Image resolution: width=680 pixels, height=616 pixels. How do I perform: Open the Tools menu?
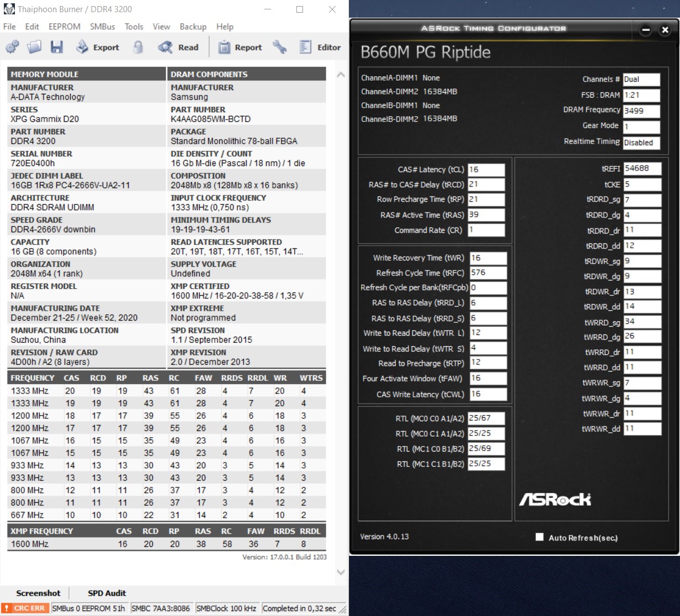(134, 26)
